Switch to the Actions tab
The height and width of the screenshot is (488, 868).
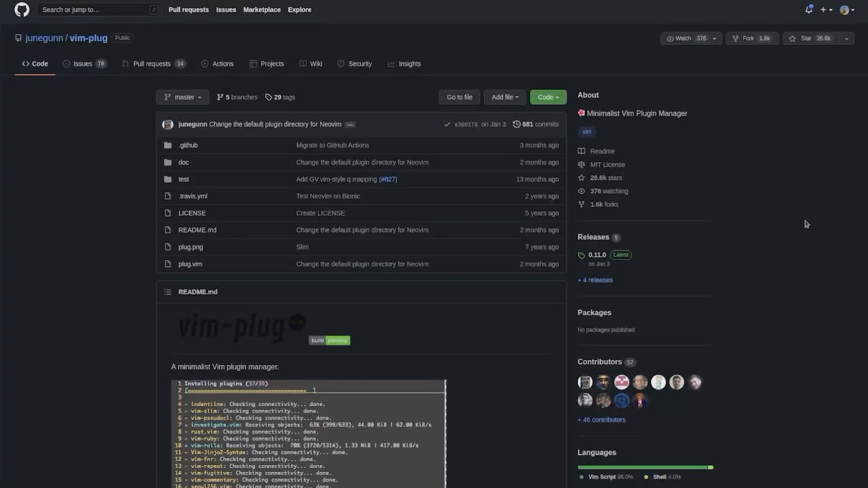[x=217, y=64]
